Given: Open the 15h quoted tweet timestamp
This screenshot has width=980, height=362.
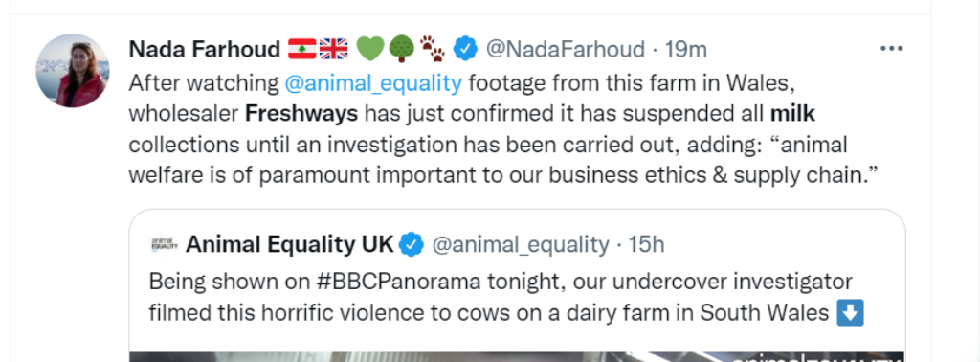Looking at the screenshot, I should click(646, 244).
